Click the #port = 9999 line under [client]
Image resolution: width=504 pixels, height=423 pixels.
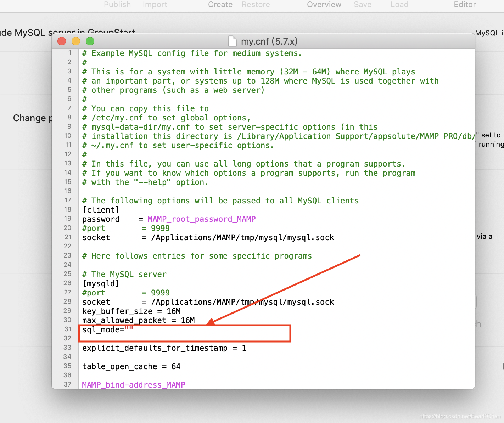click(126, 229)
